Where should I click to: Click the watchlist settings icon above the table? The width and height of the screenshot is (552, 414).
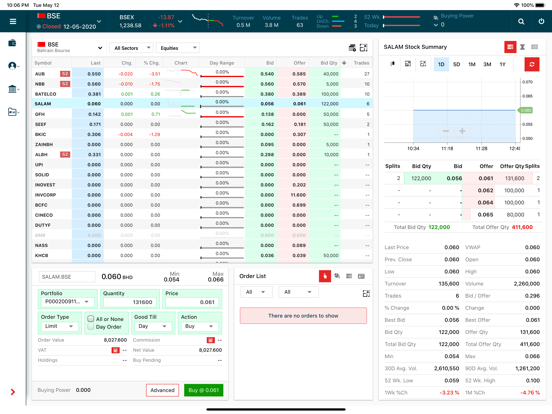(x=352, y=48)
